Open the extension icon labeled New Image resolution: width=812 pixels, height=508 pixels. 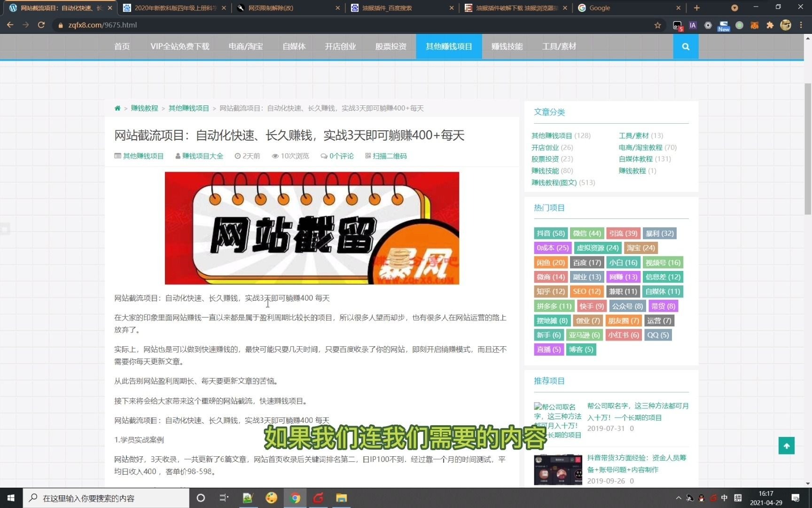click(724, 26)
